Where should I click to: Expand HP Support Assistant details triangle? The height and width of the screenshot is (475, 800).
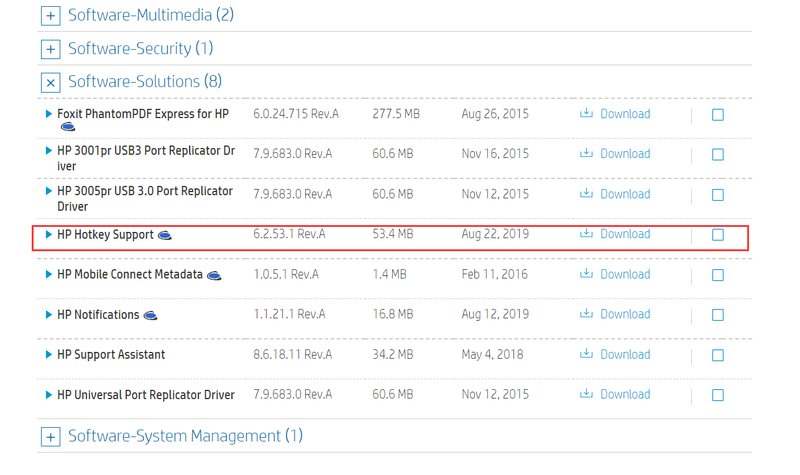48,355
